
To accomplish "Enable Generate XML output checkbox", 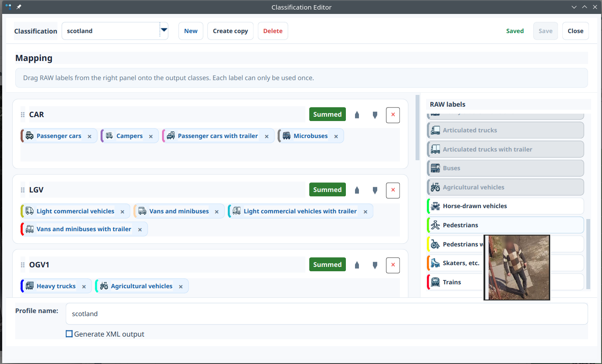I will click(69, 334).
